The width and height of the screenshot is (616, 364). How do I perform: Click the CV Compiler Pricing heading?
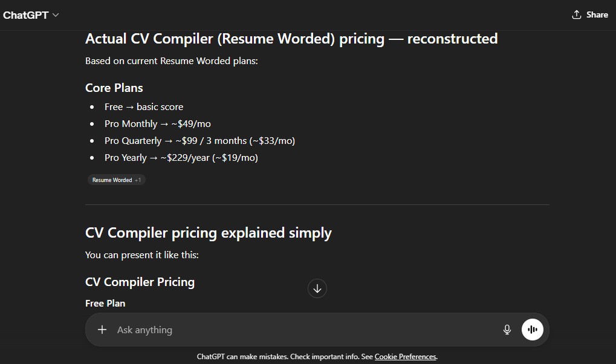pyautogui.click(x=140, y=282)
